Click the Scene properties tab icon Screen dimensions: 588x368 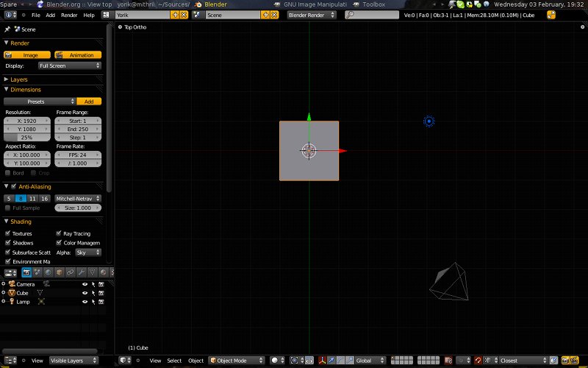coord(37,272)
